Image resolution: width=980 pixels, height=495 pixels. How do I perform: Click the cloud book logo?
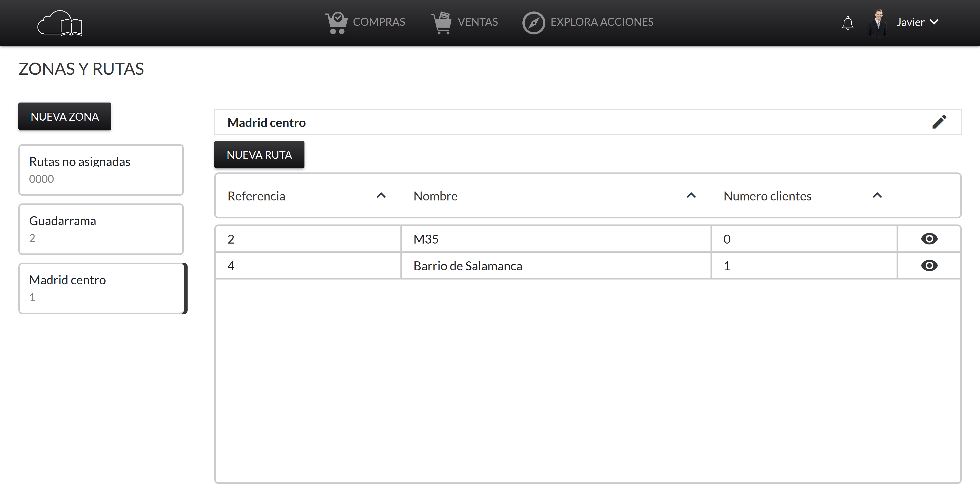point(60,23)
